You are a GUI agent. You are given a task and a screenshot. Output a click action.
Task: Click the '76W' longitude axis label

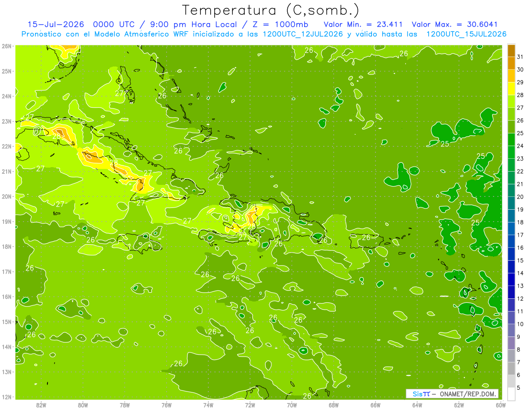[x=167, y=405]
